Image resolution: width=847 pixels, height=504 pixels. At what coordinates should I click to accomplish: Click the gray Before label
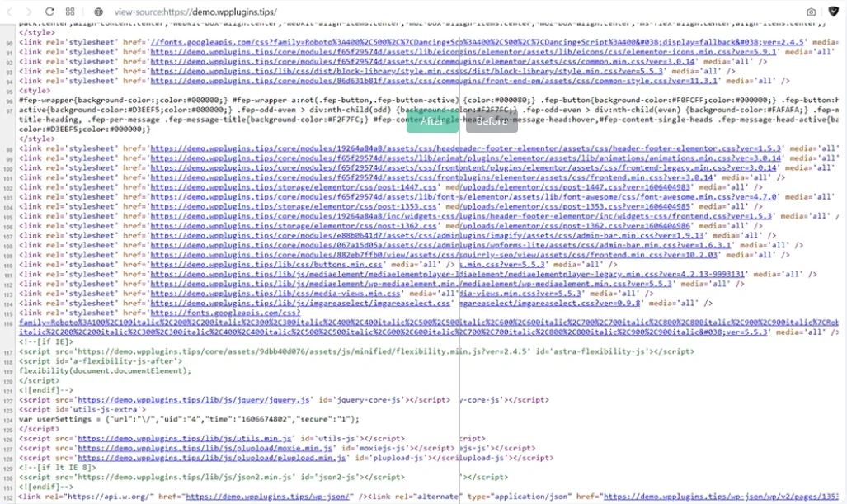(x=492, y=121)
